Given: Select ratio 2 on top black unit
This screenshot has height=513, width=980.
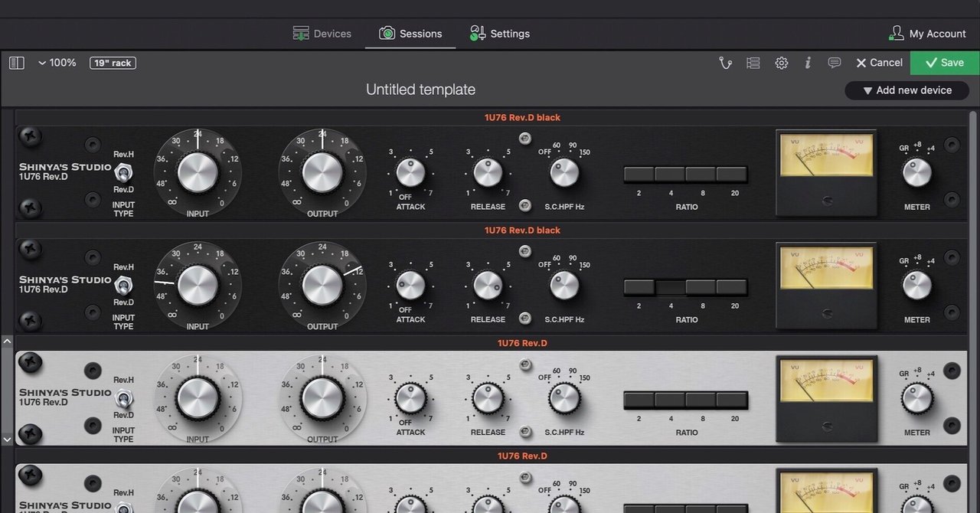Looking at the screenshot, I should point(639,175).
